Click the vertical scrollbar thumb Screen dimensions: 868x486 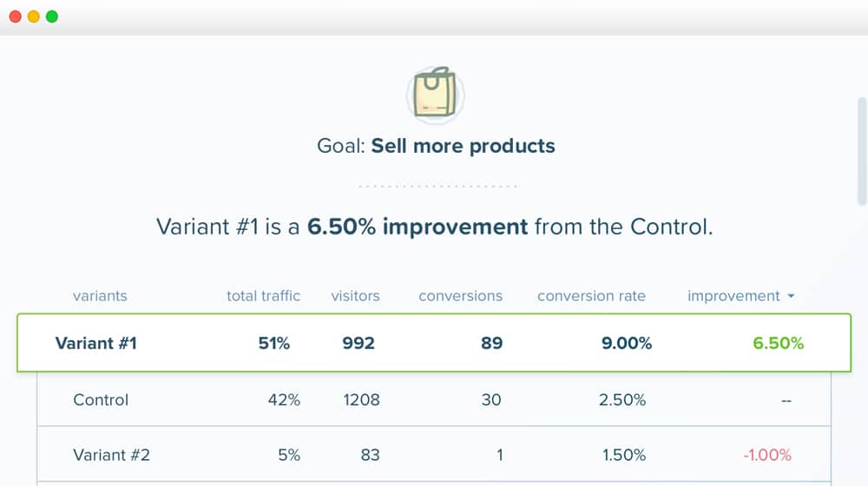pos(861,150)
